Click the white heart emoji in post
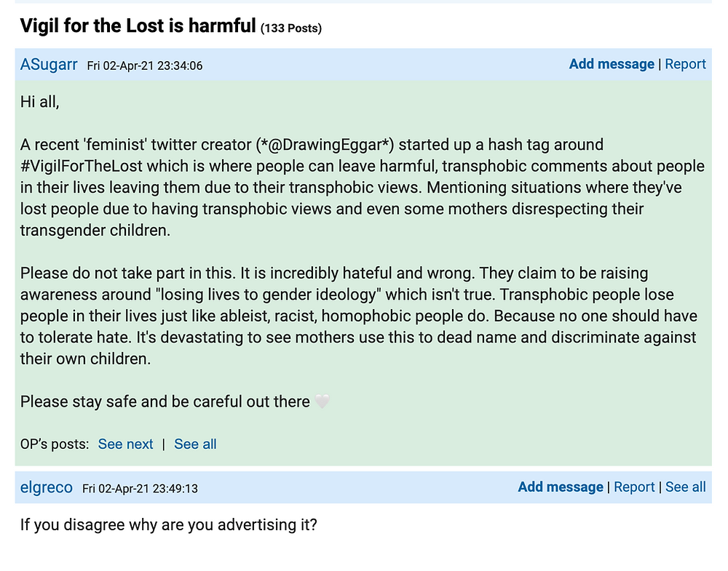The width and height of the screenshot is (728, 571). point(322,402)
